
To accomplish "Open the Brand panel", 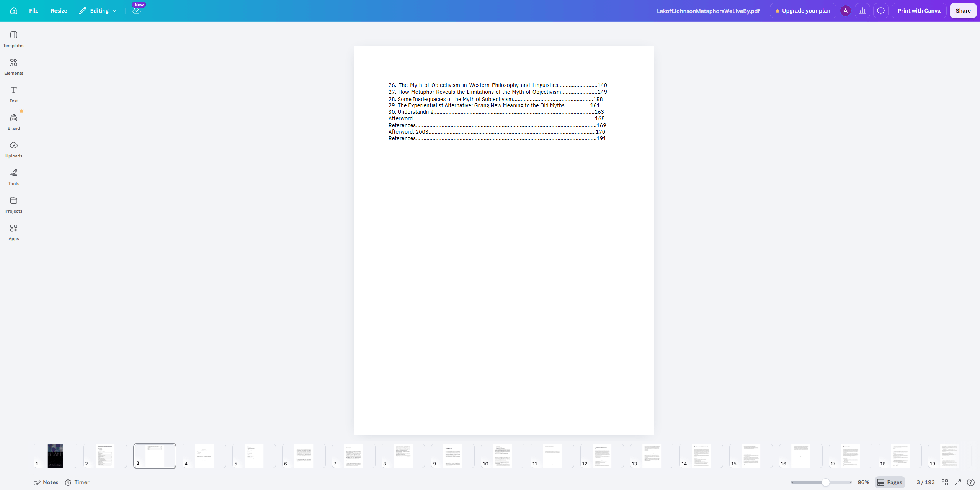I will pyautogui.click(x=14, y=122).
